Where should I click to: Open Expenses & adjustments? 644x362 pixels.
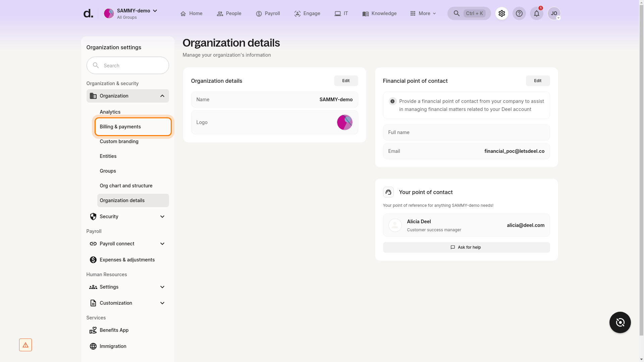(127, 260)
